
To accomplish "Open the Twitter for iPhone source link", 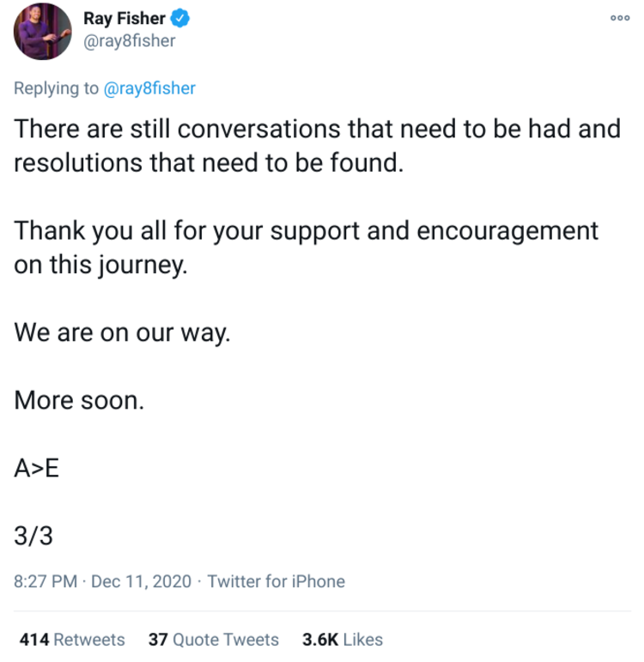I will coord(276,581).
